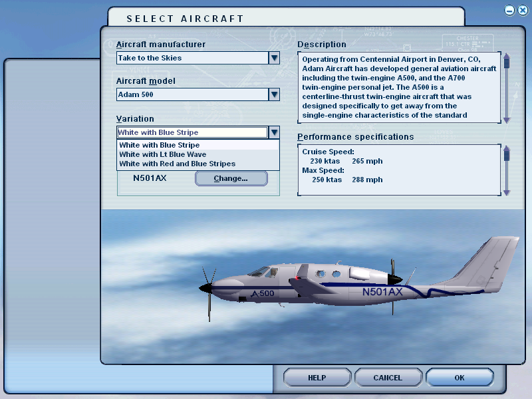The image size is (532, 399).
Task: Confirm aircraft selection with OK
Action: (x=460, y=377)
